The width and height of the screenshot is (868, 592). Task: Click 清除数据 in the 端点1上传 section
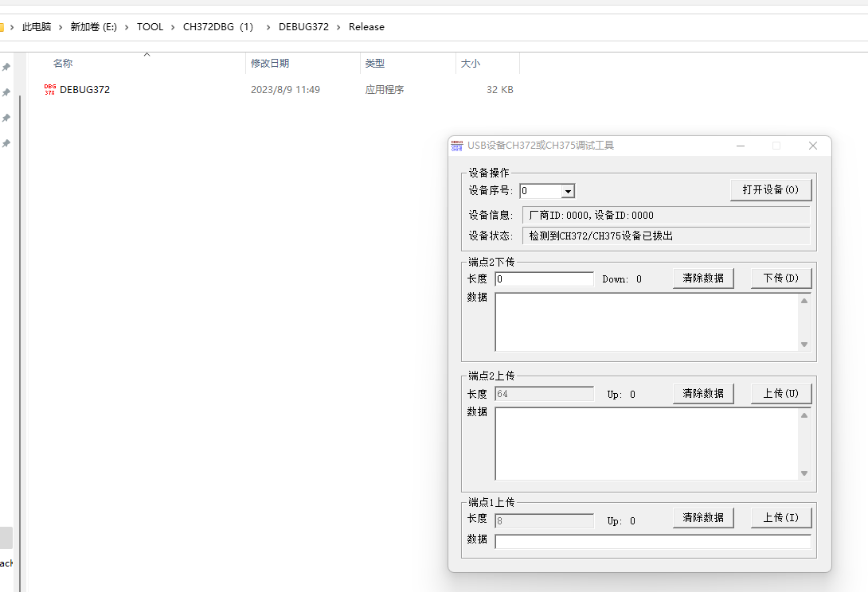click(703, 517)
